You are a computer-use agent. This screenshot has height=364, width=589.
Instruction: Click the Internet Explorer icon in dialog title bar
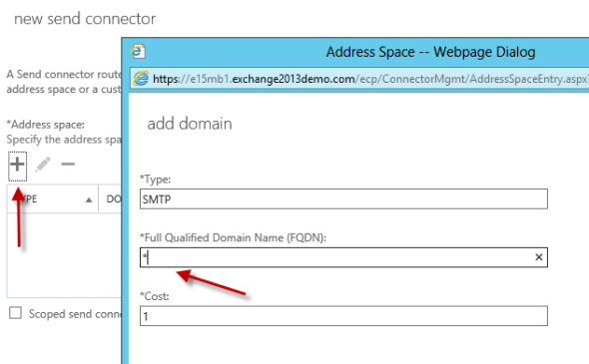(138, 51)
